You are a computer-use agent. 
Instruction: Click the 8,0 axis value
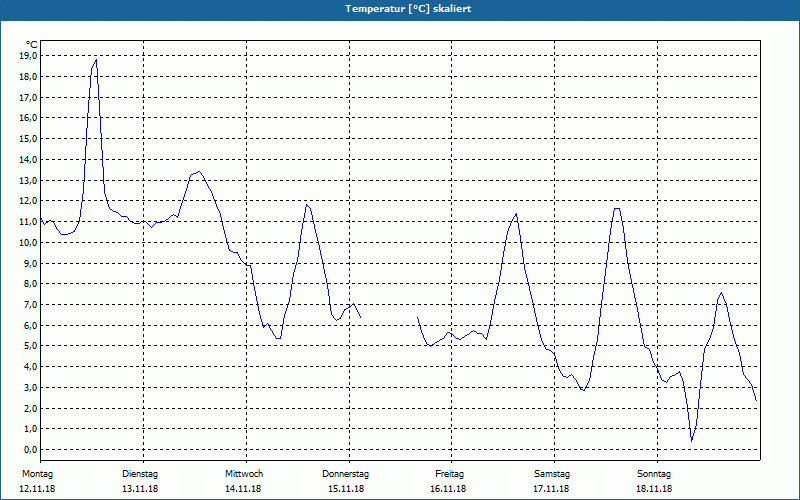click(x=30, y=284)
